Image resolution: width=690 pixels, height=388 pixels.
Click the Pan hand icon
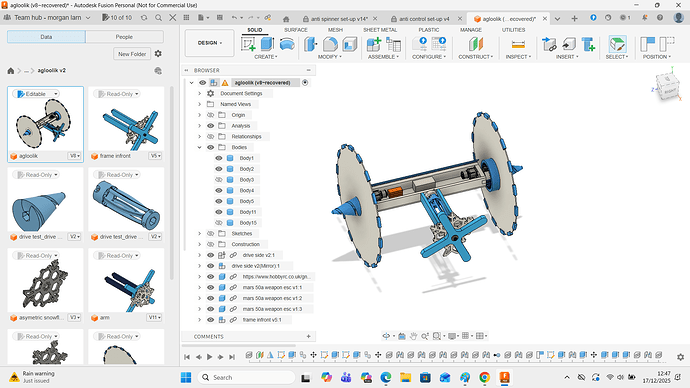413,336
